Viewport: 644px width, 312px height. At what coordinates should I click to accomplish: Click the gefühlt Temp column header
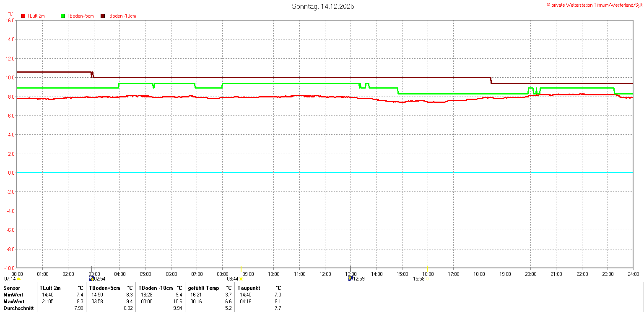(204, 288)
